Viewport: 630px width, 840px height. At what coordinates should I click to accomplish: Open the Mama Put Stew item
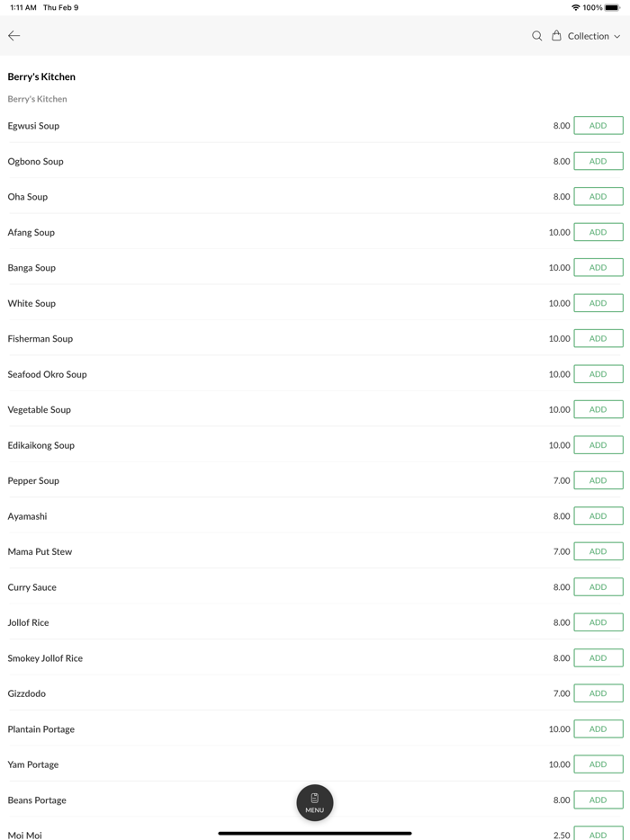tap(40, 551)
